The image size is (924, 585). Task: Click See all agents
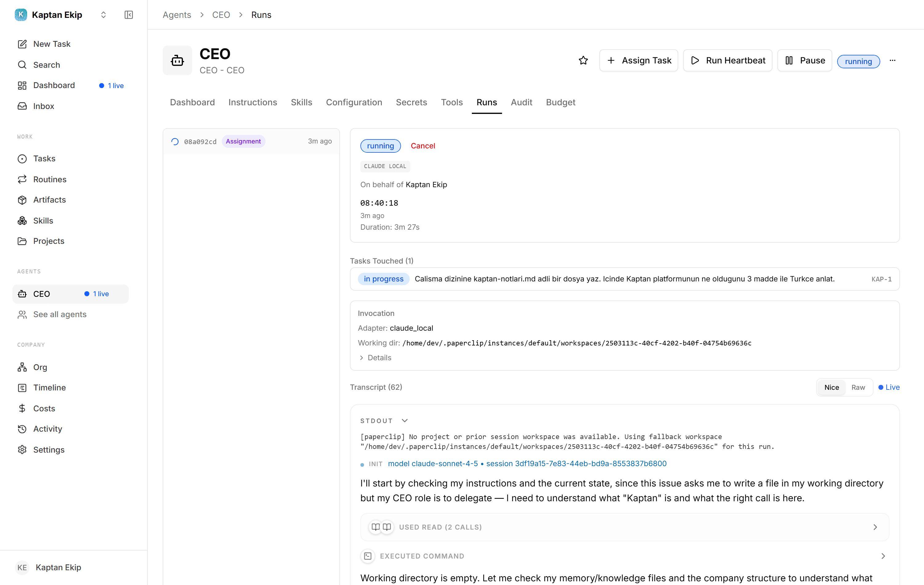coord(71,314)
